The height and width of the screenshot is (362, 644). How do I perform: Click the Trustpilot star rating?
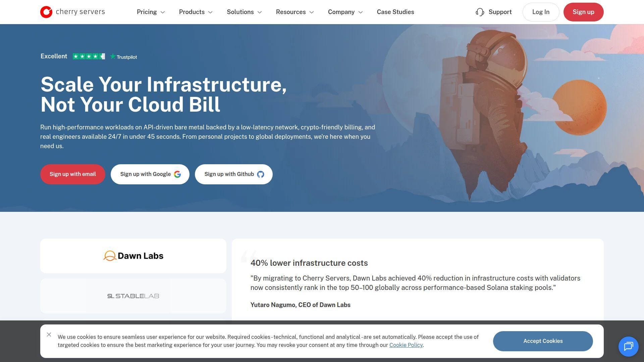click(89, 56)
